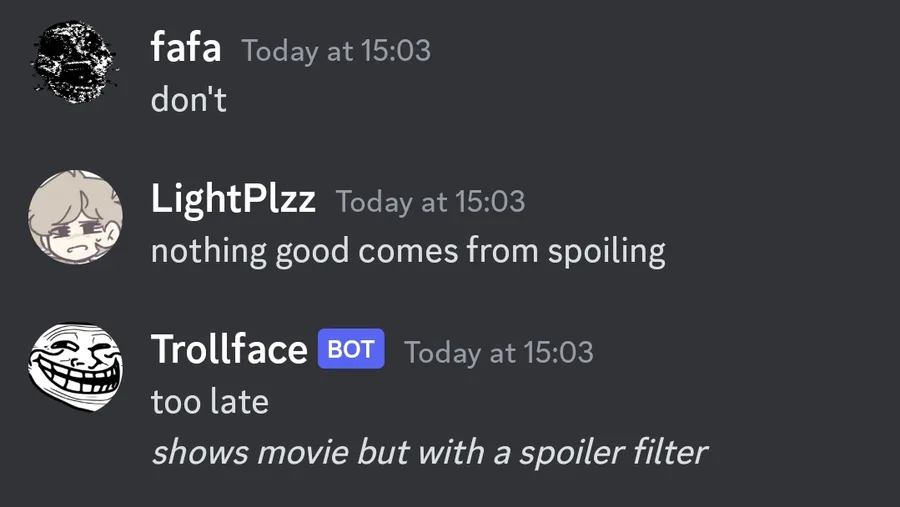Click the "nothing good comes from spoiling" message

coord(408,251)
